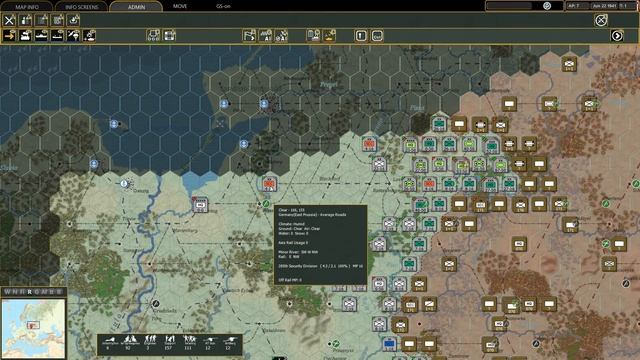Toggle the N filter letter above the minimap
Image resolution: width=640 pixels, height=360 pixels.
[x=15, y=292]
